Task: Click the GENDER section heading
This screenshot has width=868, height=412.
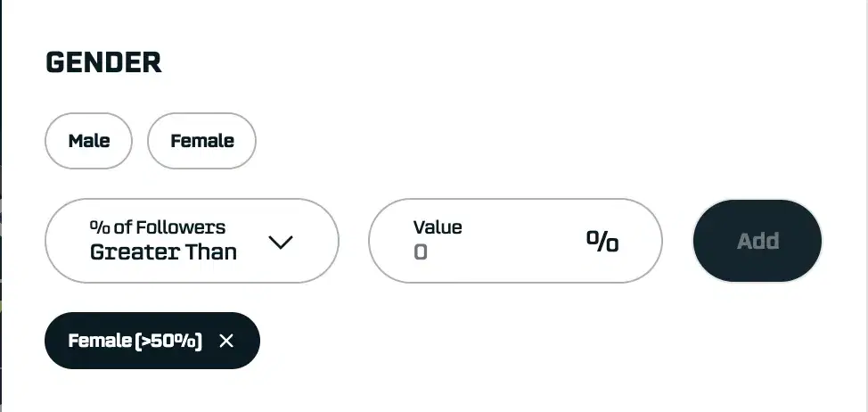Action: [x=103, y=62]
